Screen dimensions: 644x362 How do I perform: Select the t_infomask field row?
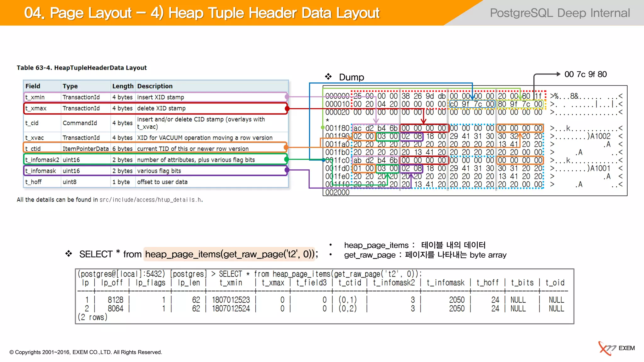[156, 171]
